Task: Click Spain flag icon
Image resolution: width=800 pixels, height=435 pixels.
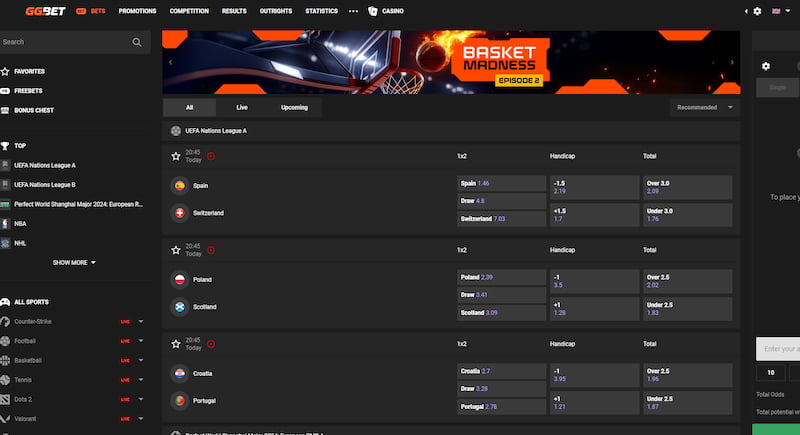Action: [x=180, y=186]
